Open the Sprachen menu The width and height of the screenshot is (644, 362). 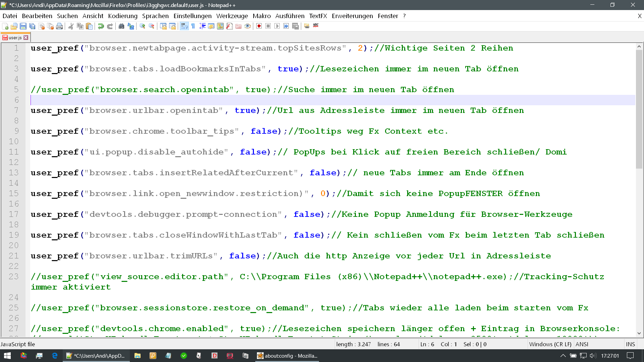[x=155, y=16]
